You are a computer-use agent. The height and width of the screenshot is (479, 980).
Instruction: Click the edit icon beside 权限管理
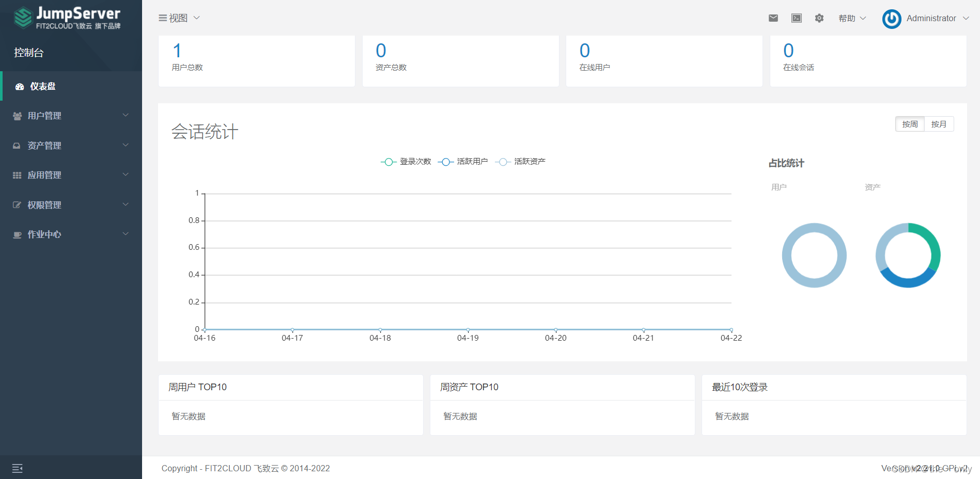(17, 205)
